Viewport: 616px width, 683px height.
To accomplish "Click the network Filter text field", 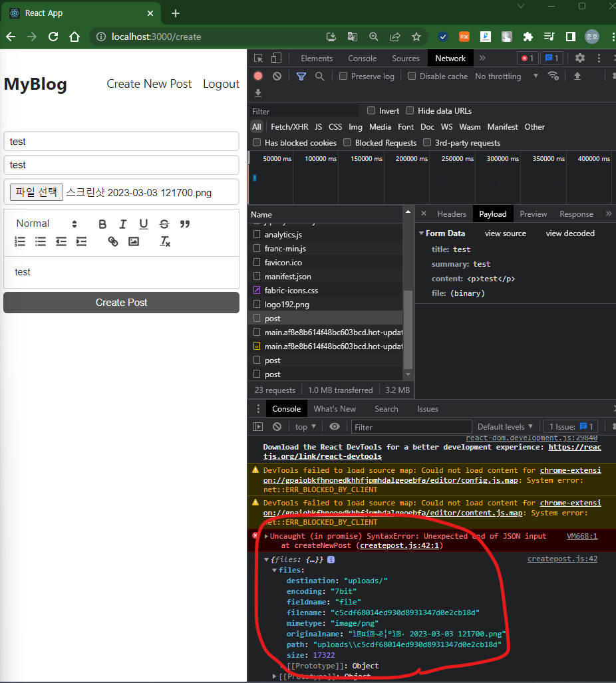I will click(304, 111).
